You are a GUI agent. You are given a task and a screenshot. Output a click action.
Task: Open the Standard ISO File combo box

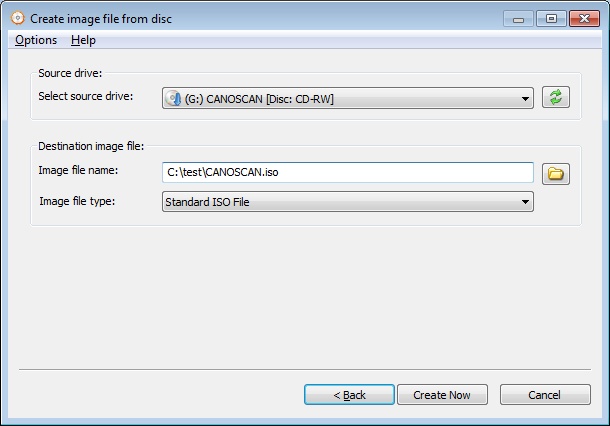[348, 202]
